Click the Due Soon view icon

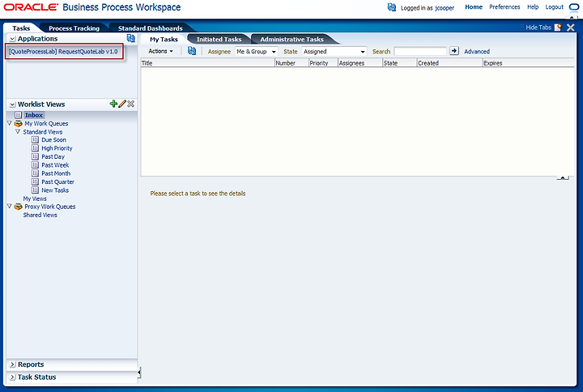tap(35, 140)
